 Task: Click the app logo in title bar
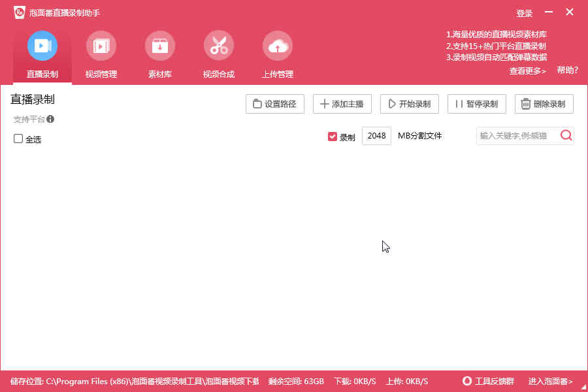tap(20, 12)
